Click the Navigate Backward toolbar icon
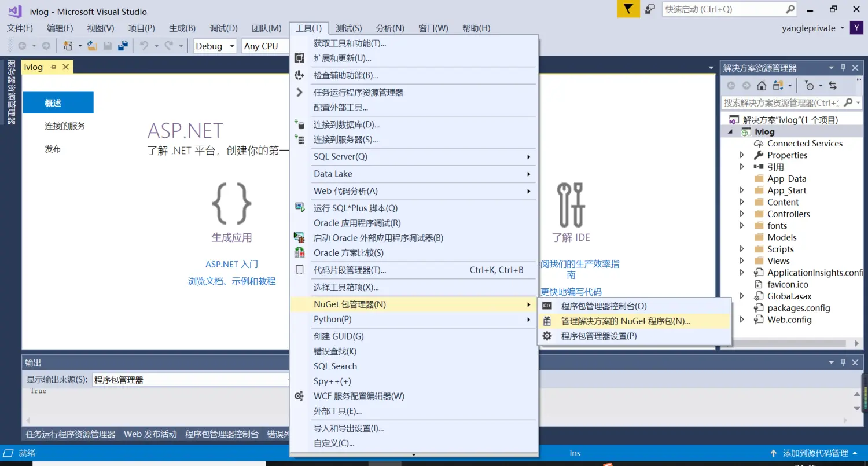The height and width of the screenshot is (466, 868). coord(22,46)
